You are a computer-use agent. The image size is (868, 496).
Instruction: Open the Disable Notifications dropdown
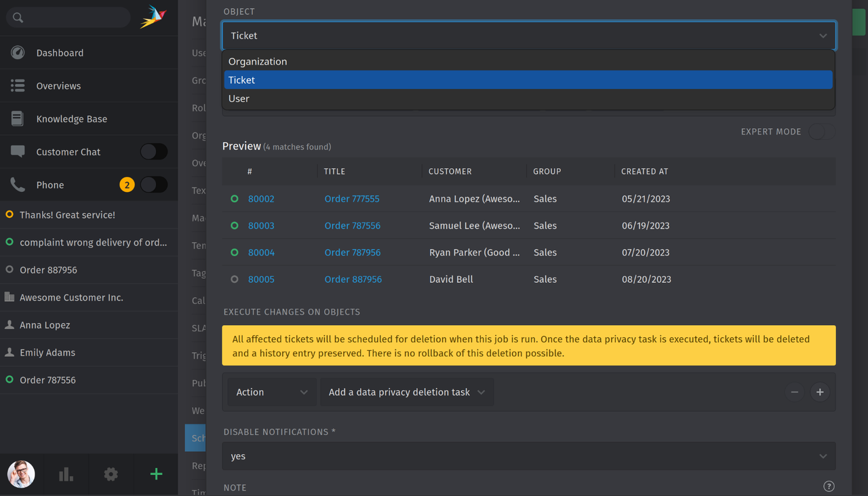point(529,456)
